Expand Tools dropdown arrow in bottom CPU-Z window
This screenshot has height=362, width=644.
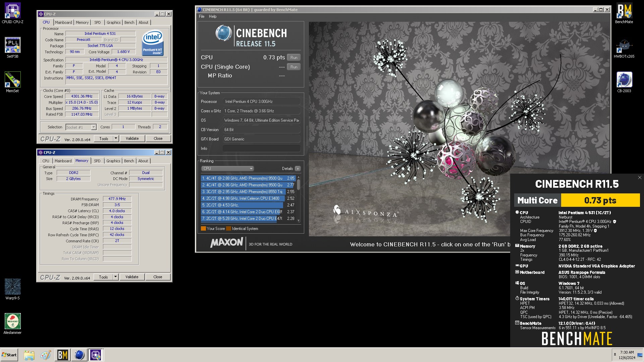[115, 277]
